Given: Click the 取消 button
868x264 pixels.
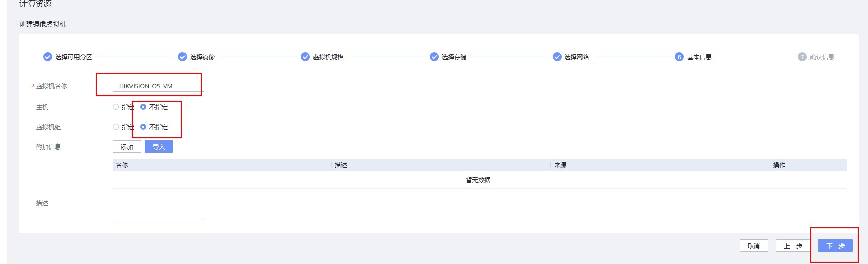Looking at the screenshot, I should click(x=754, y=246).
